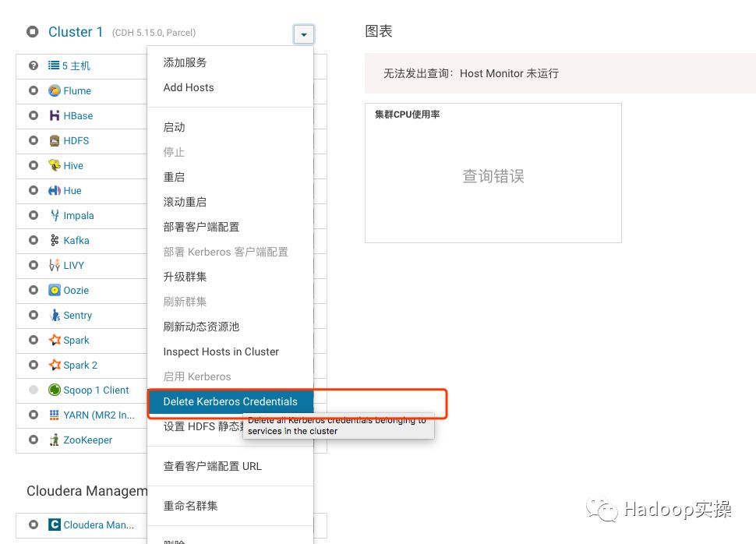756x544 pixels.
Task: Open the Impala service link
Action: click(x=79, y=216)
